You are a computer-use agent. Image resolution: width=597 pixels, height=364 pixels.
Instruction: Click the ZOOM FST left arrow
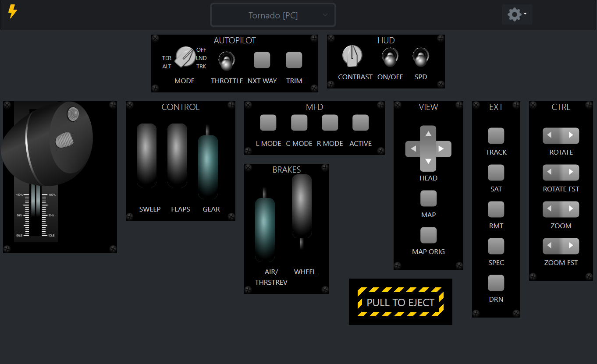551,246
